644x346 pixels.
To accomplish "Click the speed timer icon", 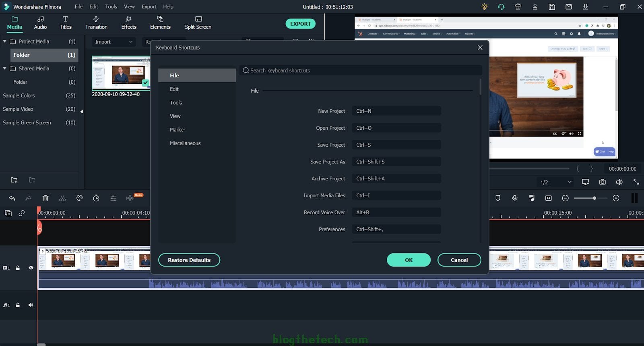I will [x=96, y=198].
